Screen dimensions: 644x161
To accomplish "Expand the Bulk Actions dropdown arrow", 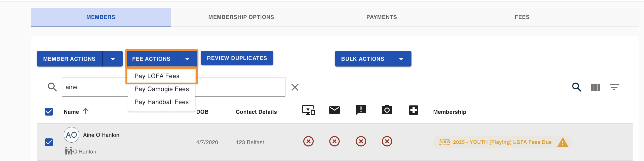I will pos(401,59).
